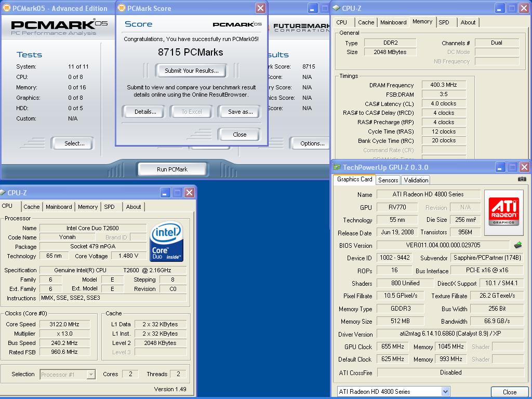Click the GPU Clock 655 MHz value
Image resolution: width=532 pixels, height=399 pixels.
point(393,347)
